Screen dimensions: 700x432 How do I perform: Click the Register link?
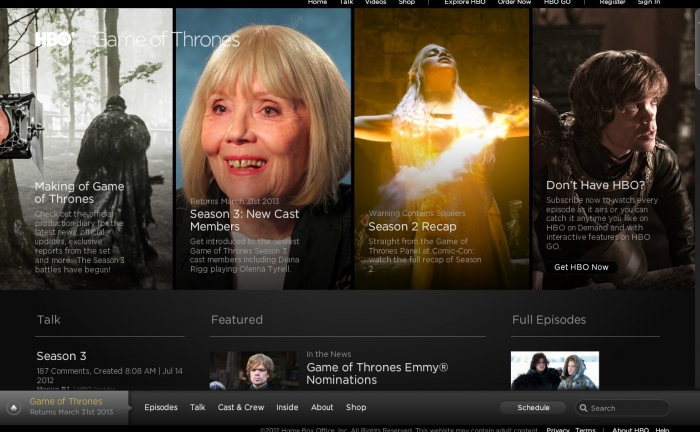612,2
